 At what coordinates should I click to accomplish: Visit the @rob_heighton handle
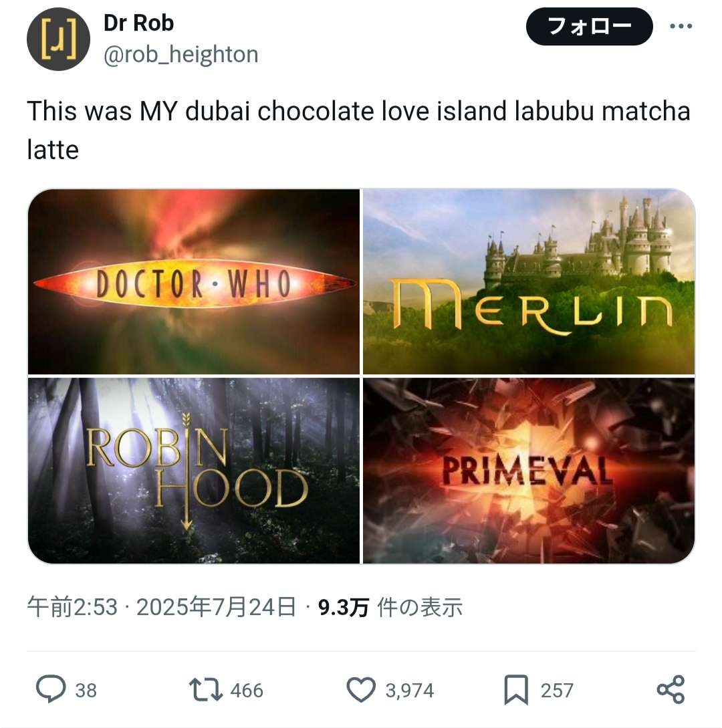pyautogui.click(x=181, y=55)
